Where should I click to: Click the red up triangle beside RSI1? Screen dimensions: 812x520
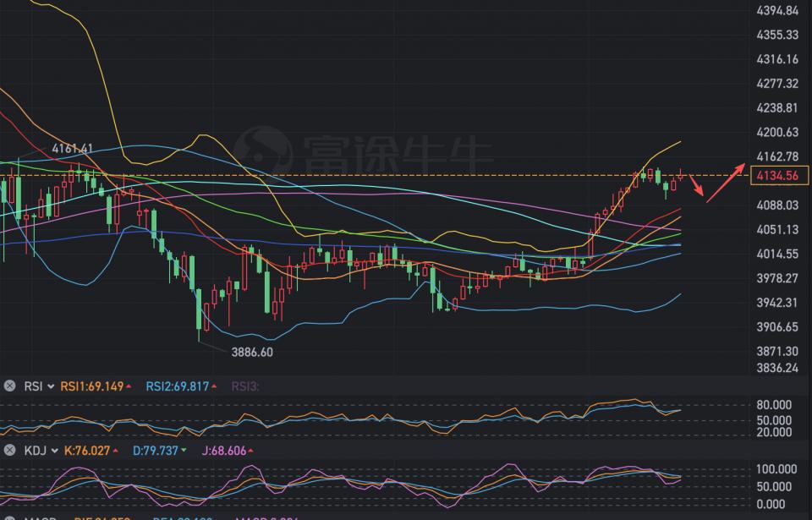coord(129,386)
